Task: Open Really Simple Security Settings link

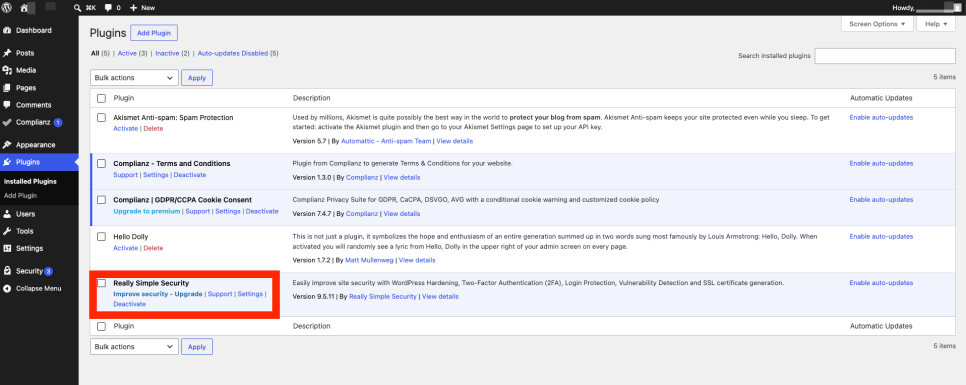Action: [x=250, y=294]
